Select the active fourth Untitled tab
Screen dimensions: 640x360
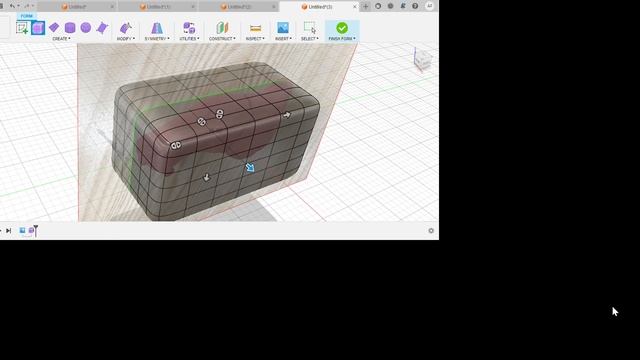click(x=320, y=7)
